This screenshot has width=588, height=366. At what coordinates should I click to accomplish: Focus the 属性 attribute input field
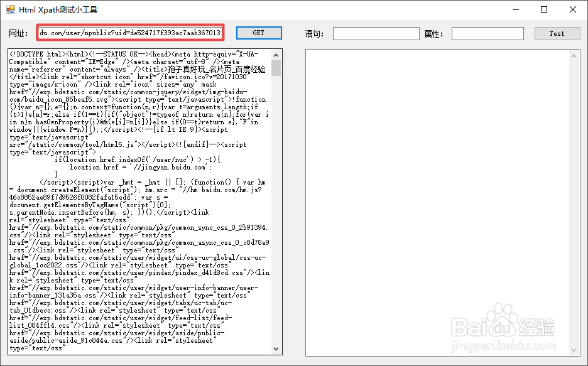pos(487,33)
